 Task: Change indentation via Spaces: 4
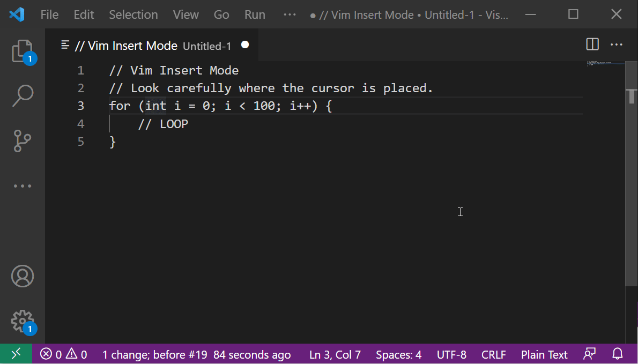tap(399, 355)
